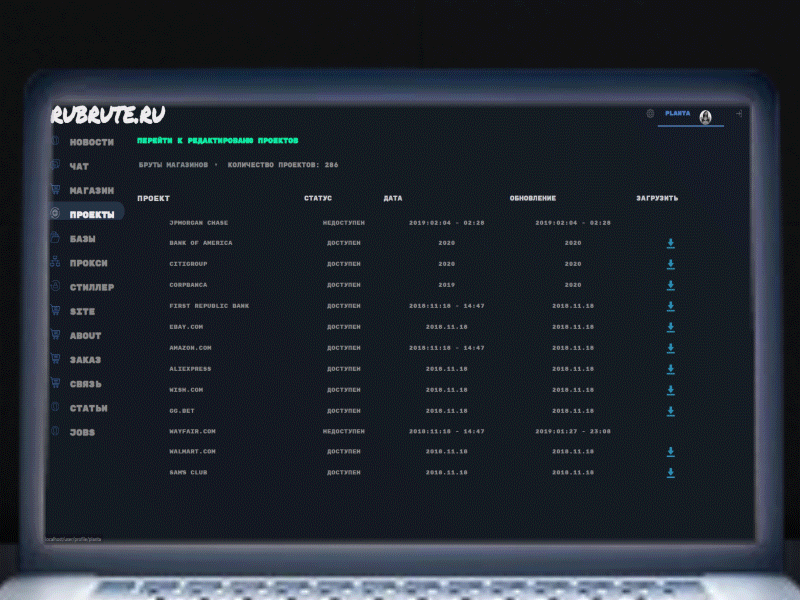The image size is (800, 600).
Task: Download the Aliexpress project
Action: tap(671, 369)
